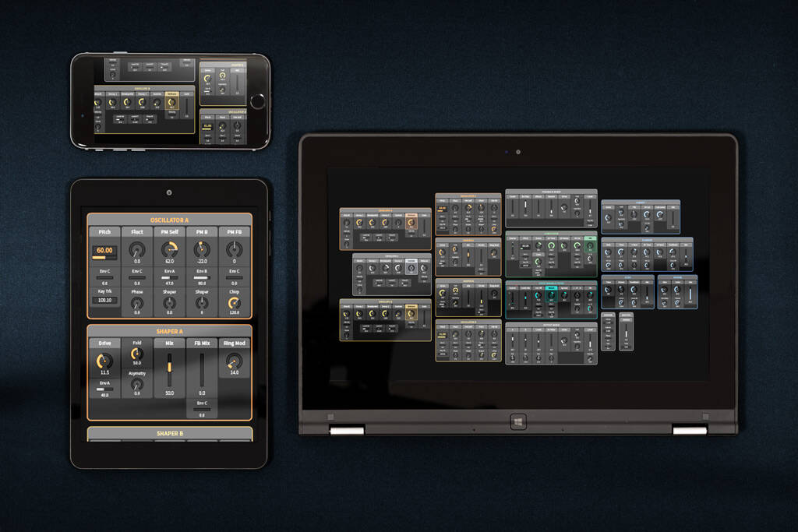Click the phone's round home button
Screen dimensions: 798x532
tap(257, 101)
